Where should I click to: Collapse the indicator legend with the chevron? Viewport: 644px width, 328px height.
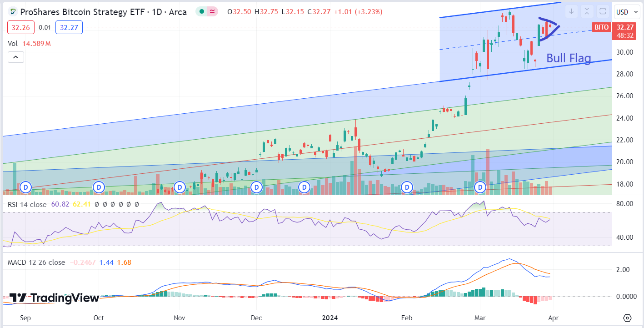[x=15, y=57]
